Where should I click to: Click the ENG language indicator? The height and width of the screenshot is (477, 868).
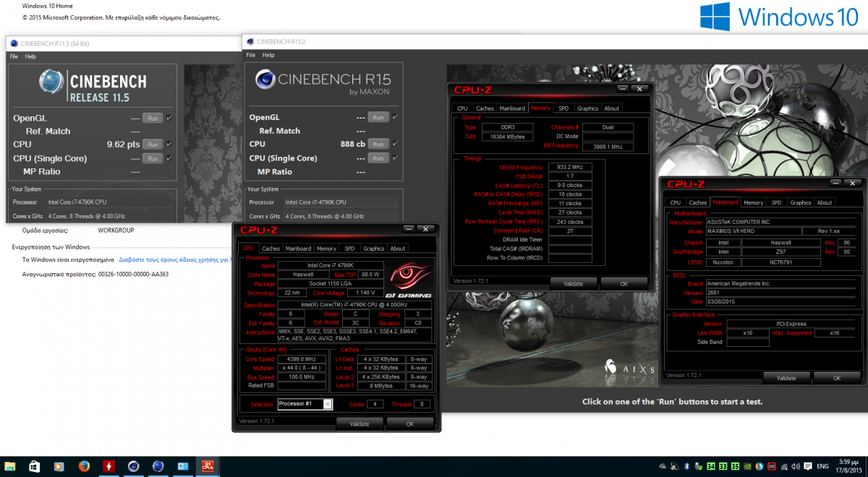click(822, 467)
